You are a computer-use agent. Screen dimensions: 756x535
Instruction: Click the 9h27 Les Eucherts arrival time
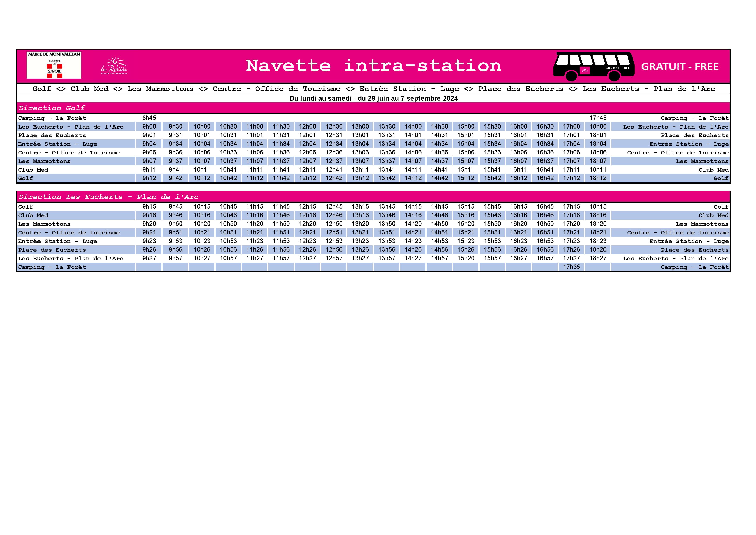point(149,258)
